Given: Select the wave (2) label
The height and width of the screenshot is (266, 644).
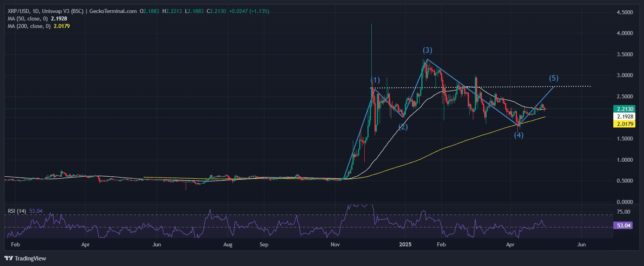Looking at the screenshot, I should 403,127.
